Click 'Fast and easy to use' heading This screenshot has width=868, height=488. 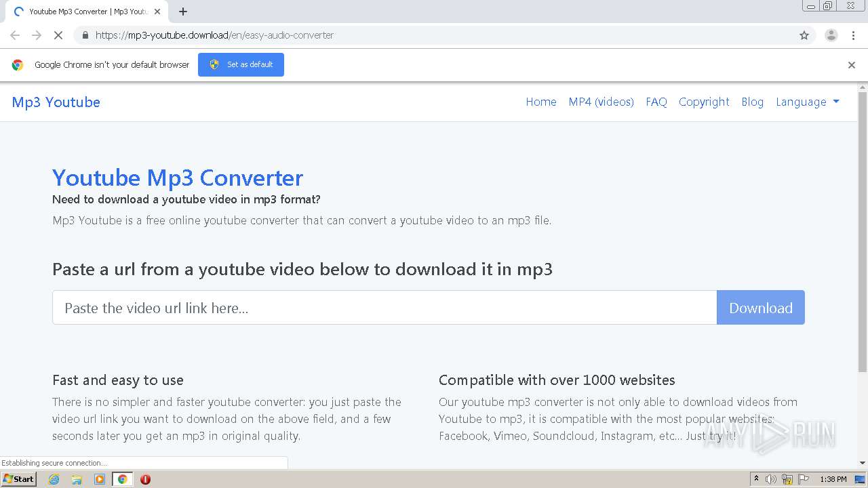pos(118,380)
